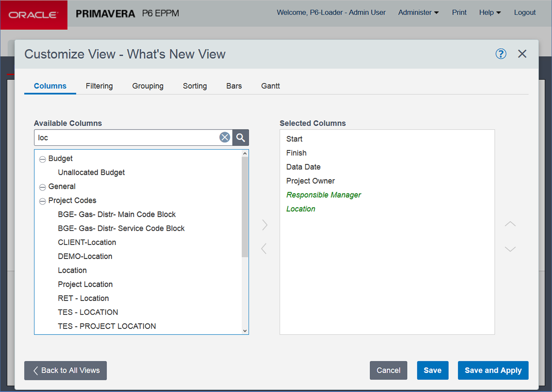
Task: Switch to the Gantt tab
Action: pyautogui.click(x=270, y=86)
